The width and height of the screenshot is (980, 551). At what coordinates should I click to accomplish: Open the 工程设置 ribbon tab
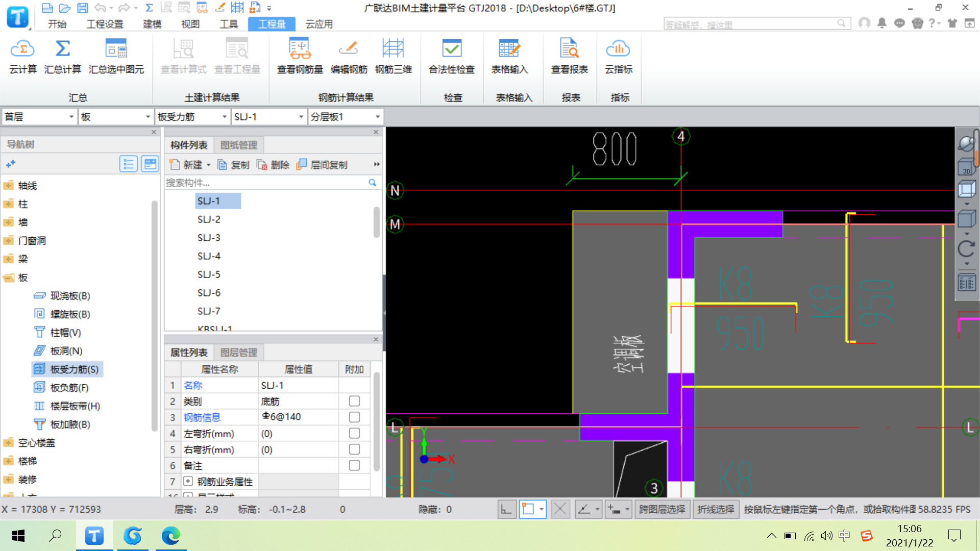click(x=105, y=24)
